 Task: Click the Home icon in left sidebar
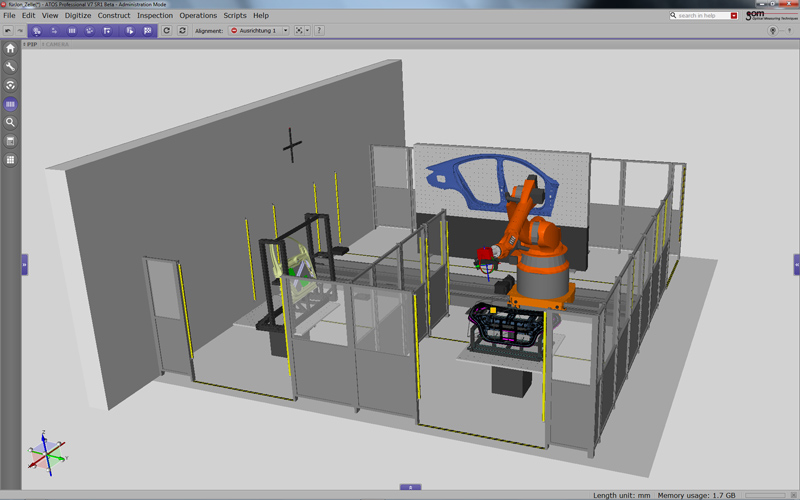[x=11, y=48]
